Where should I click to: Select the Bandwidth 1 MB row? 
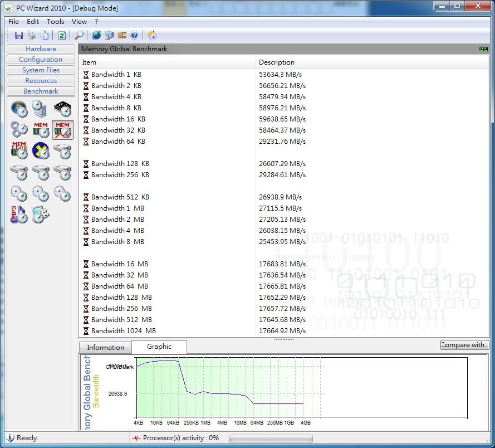point(283,208)
